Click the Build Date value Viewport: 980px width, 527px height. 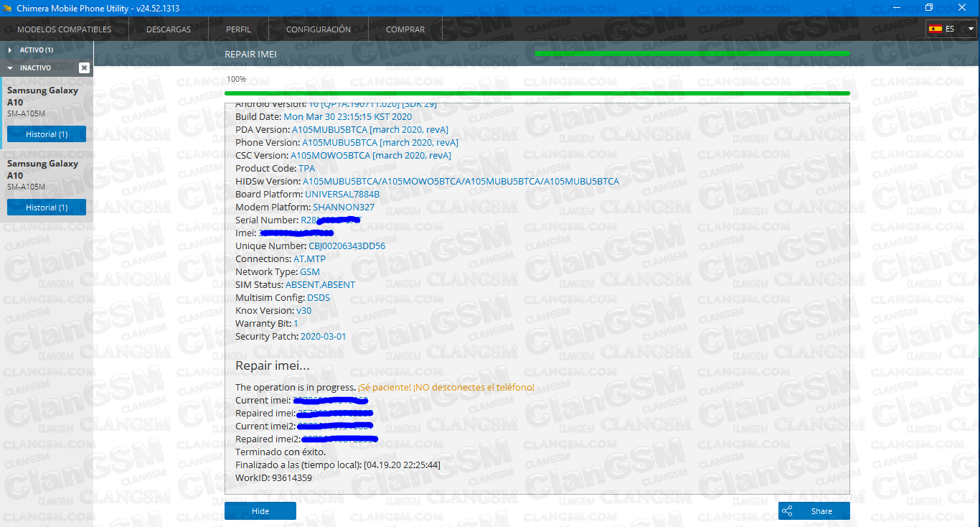(x=348, y=116)
